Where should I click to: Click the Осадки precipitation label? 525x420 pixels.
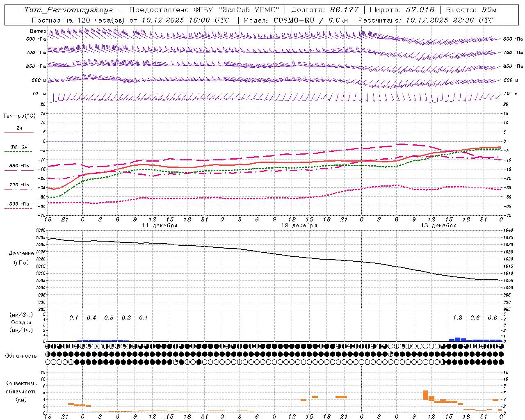(21, 322)
